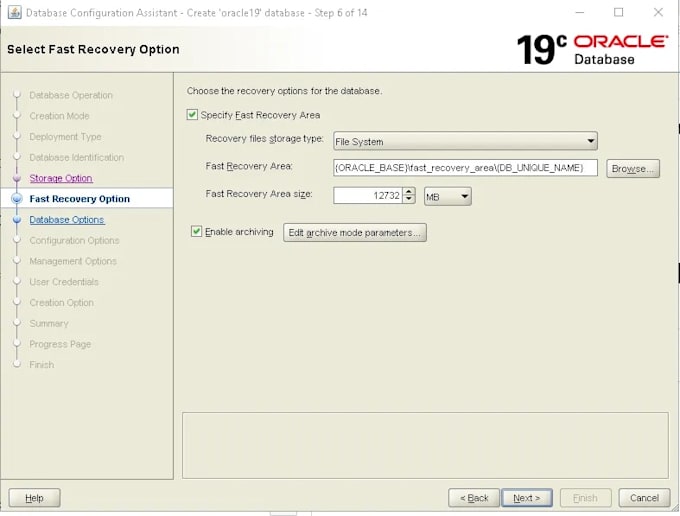The image size is (680, 516).
Task: Go back with the Back button
Action: (x=474, y=498)
